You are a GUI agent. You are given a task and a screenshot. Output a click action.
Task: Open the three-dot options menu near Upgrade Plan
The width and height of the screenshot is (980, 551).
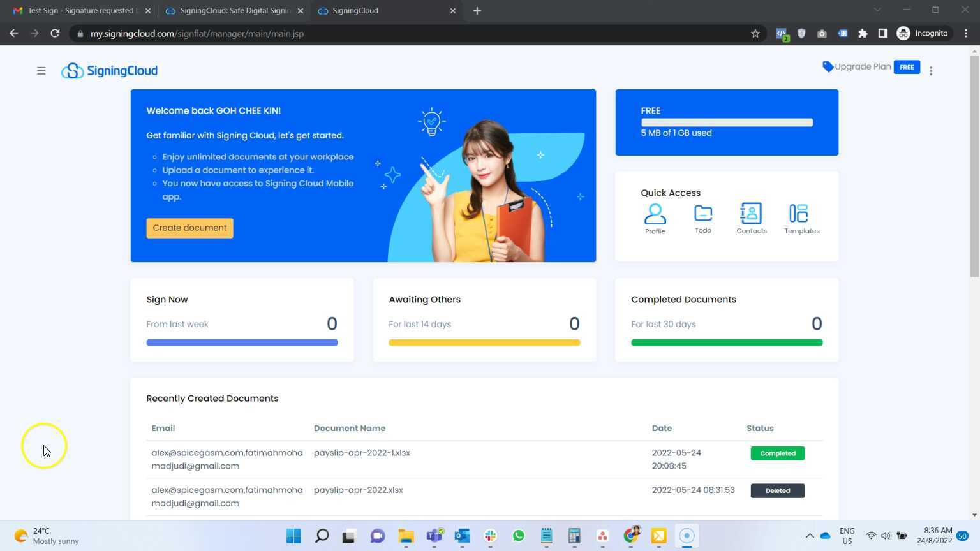pyautogui.click(x=931, y=70)
